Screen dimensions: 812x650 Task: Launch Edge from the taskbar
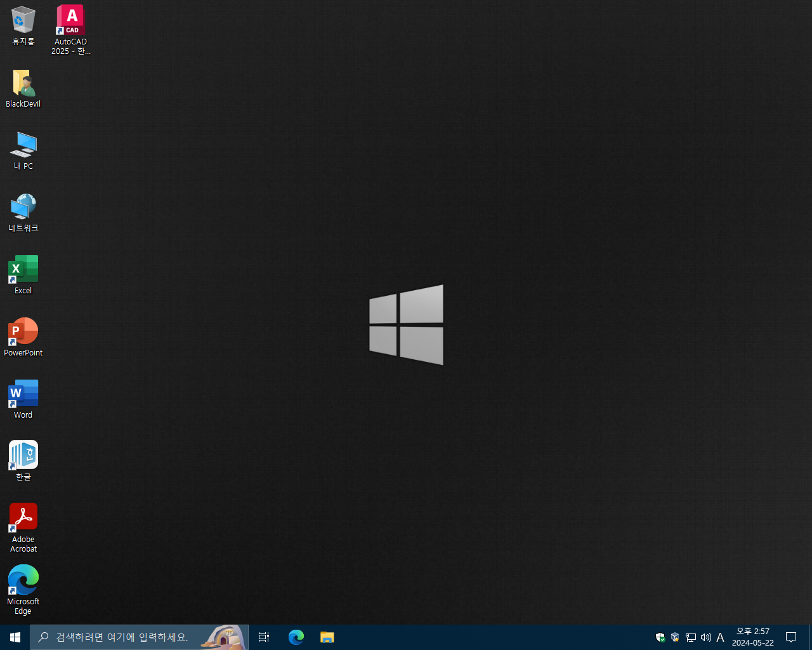[296, 637]
